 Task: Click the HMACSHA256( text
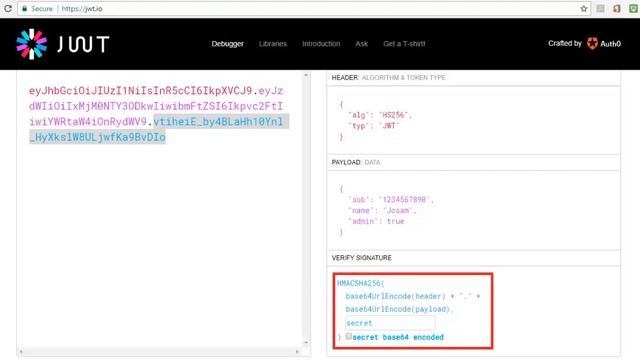pos(361,283)
